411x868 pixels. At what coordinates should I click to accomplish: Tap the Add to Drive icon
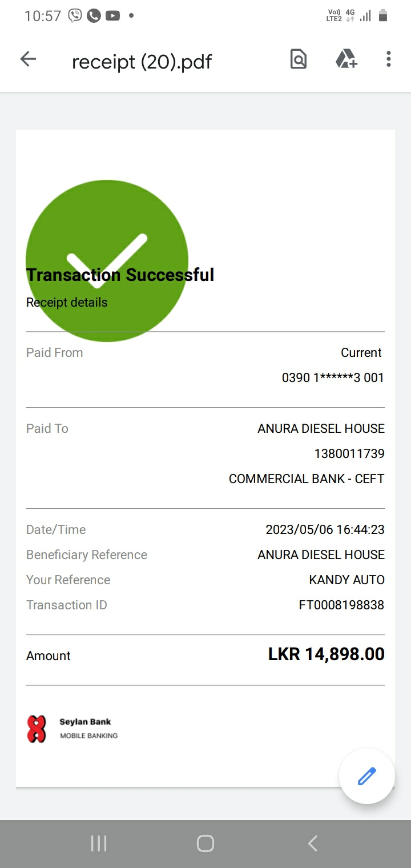click(345, 59)
